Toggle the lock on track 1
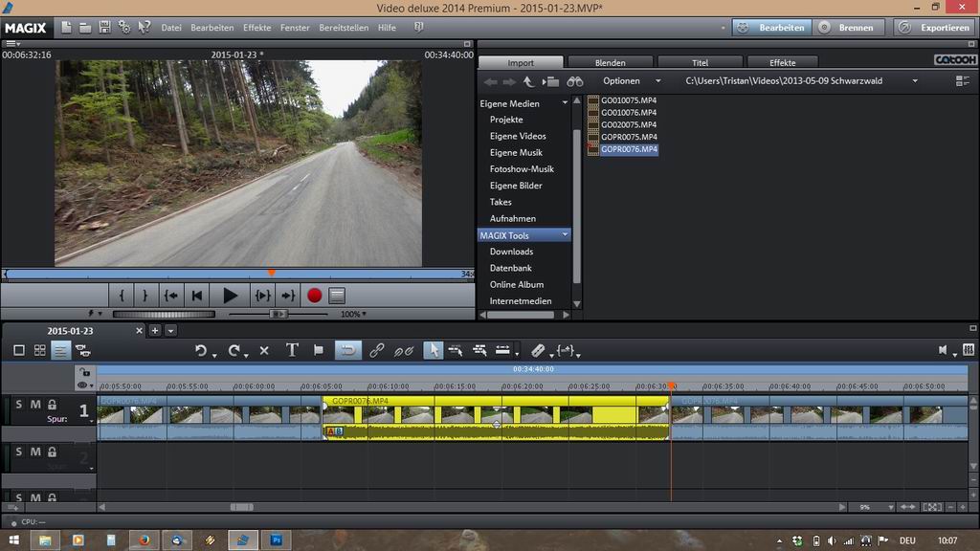 pyautogui.click(x=52, y=405)
